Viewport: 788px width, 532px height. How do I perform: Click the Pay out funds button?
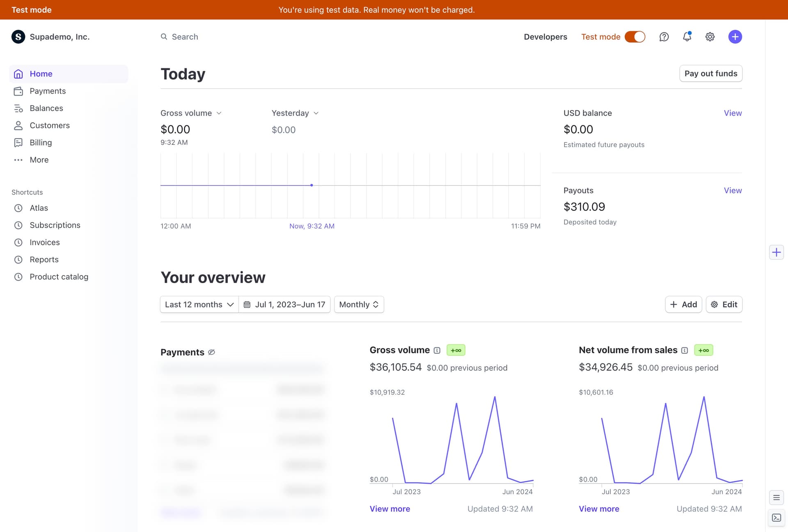[x=711, y=73]
